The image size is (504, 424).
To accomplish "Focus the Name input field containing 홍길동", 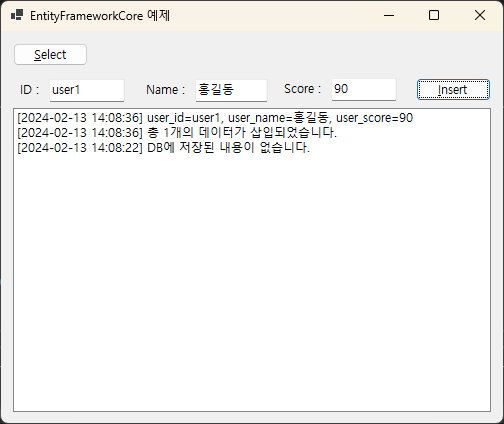I will click(x=231, y=90).
